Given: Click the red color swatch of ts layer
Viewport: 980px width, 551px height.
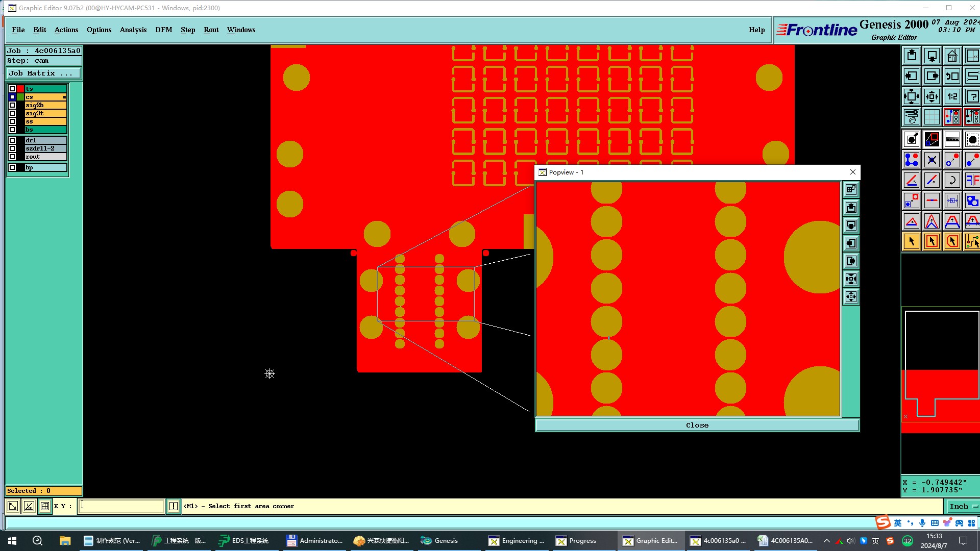Looking at the screenshot, I should [x=20, y=89].
